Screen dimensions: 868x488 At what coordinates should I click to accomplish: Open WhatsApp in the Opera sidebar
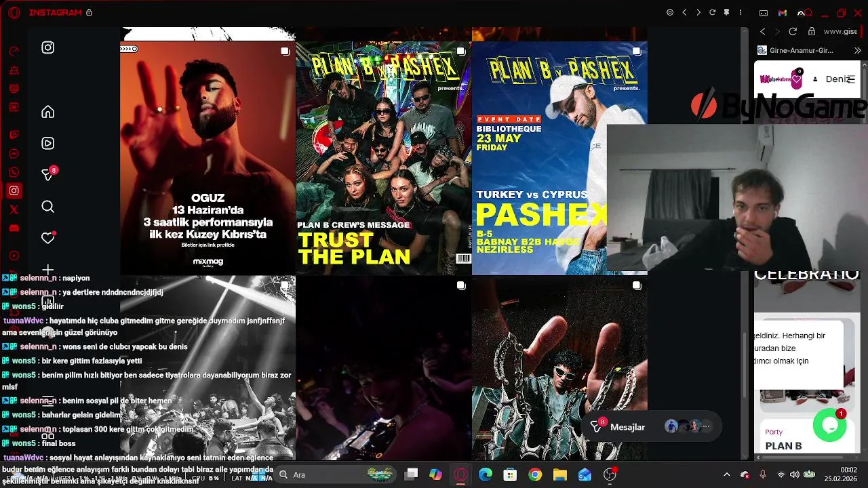point(14,172)
